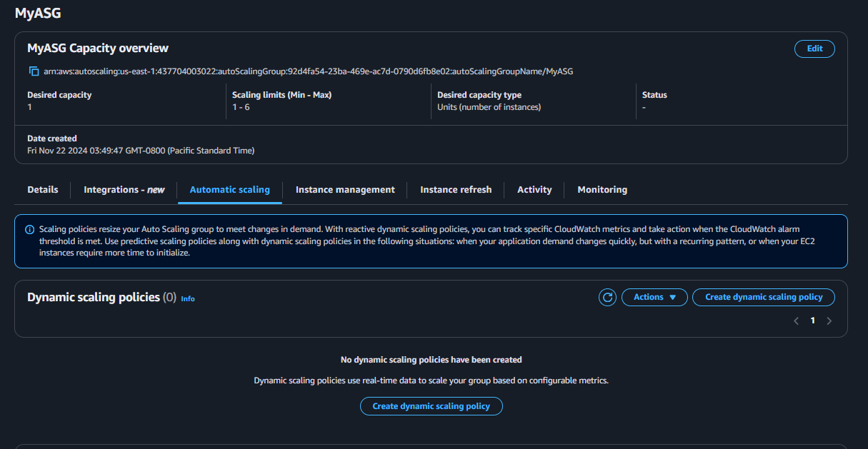Click the Desired capacity value 1
Viewport: 868px width, 449px height.
pyautogui.click(x=29, y=107)
